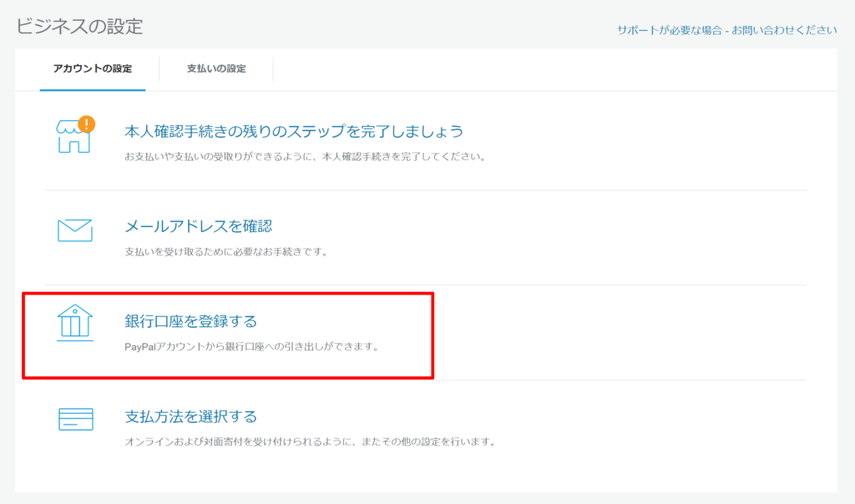Switch to the アカウントの設定 tab
Viewport: 855px width, 504px height.
(92, 68)
